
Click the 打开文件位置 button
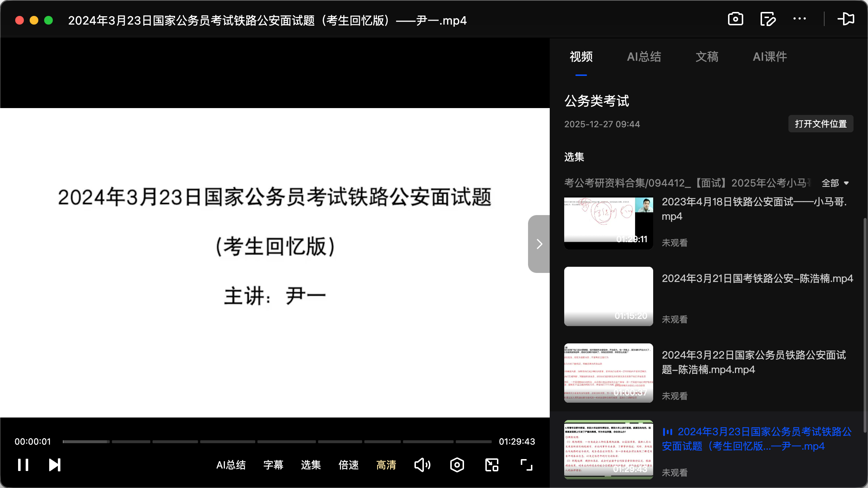coord(820,124)
